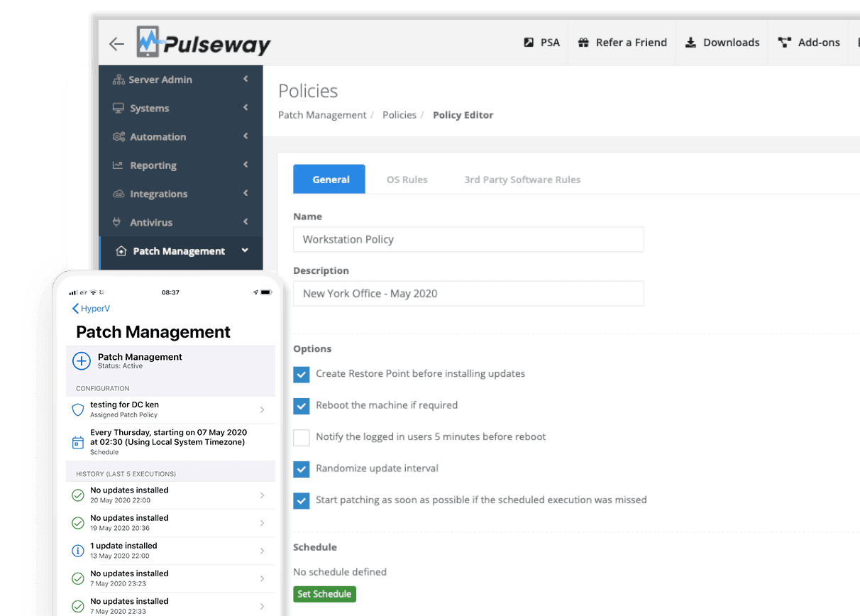
Task: Select the Systems monitor icon in sidebar
Action: click(118, 108)
